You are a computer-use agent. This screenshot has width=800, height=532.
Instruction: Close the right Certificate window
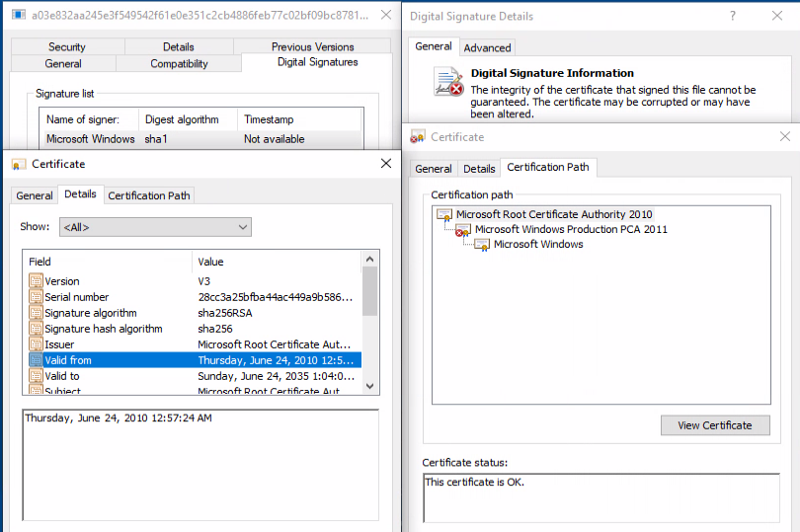(x=785, y=136)
